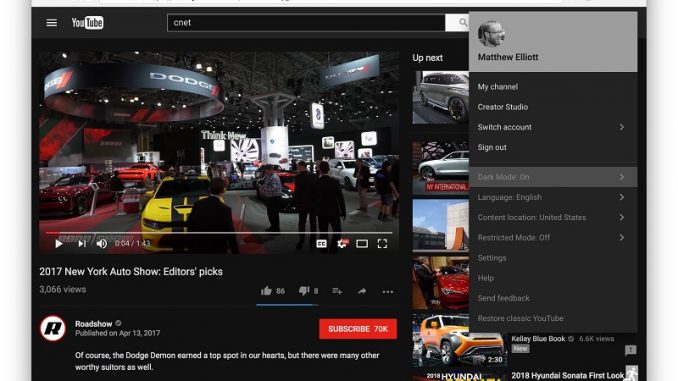Screen dimensions: 678x381
Task: Switch to theater mode
Action: [362, 244]
